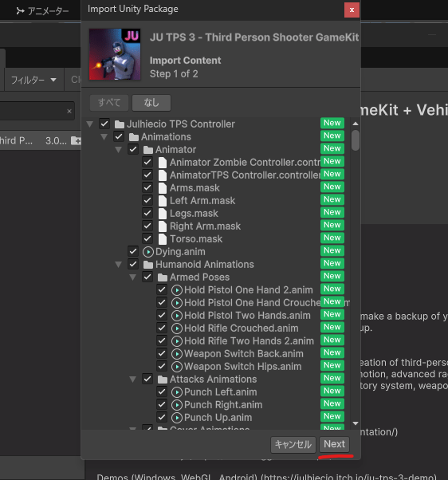Click the Left Arm.mask file icon
This screenshot has height=480, width=448.
click(163, 201)
